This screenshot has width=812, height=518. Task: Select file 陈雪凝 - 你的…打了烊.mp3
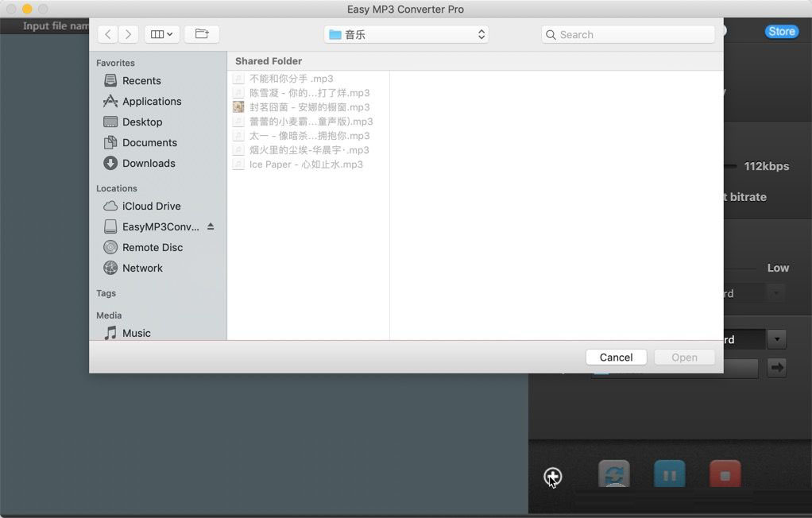tap(310, 93)
